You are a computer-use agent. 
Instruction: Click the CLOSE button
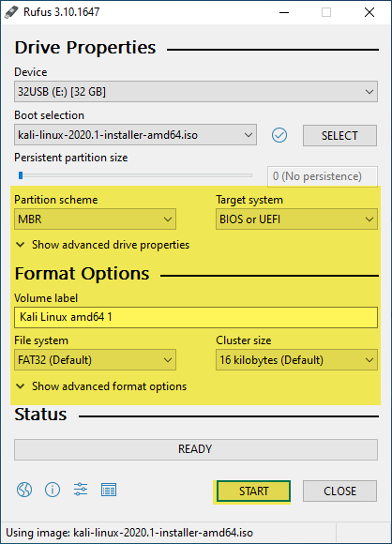(339, 491)
